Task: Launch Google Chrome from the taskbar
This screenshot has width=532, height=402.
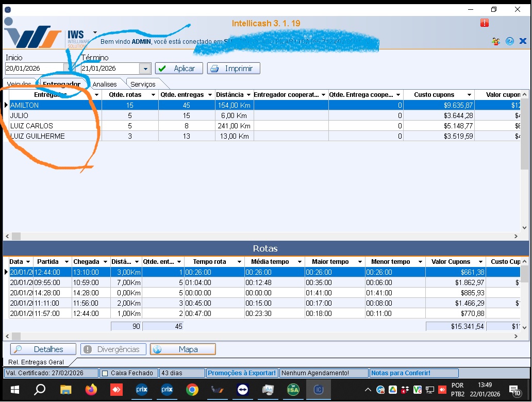Action: coord(192,390)
